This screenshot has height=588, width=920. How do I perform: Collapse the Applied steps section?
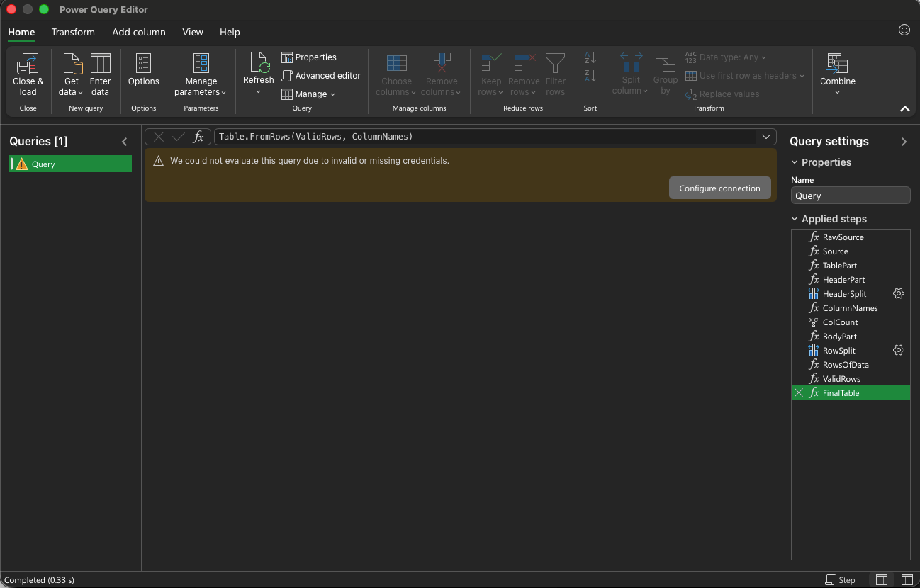pyautogui.click(x=795, y=220)
